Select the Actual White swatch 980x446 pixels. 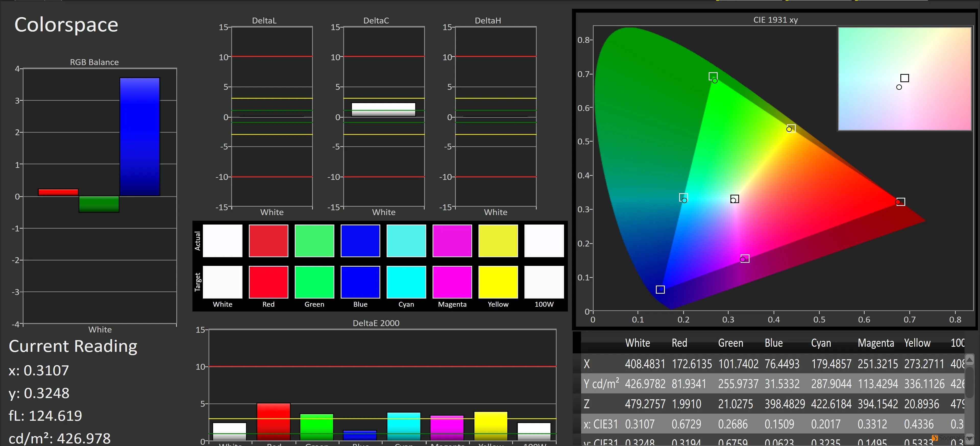[x=223, y=241]
